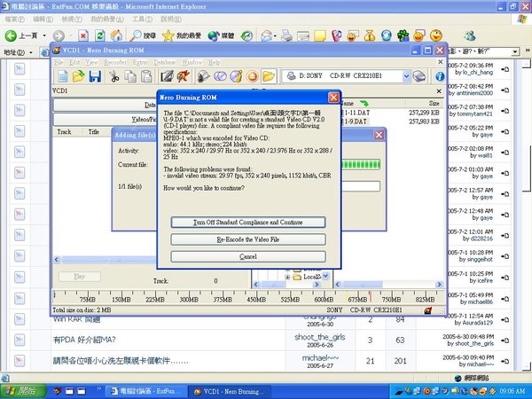Click the History icon in Internet Explorer
Image resolution: width=532 pixels, height=399 pixels.
247,35
